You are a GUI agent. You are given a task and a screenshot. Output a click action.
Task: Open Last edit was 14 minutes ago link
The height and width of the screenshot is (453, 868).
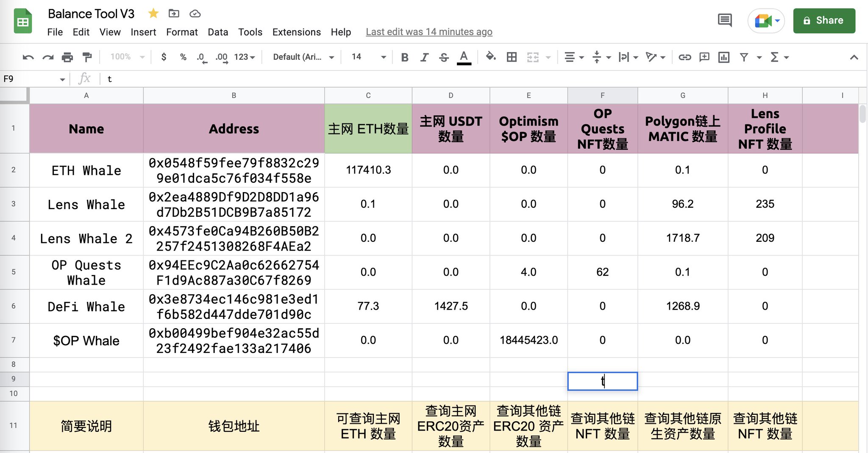tap(429, 32)
